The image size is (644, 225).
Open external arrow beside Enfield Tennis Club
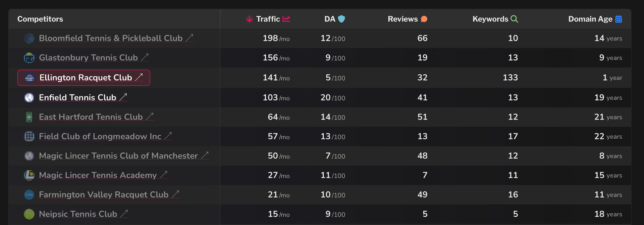tap(123, 97)
